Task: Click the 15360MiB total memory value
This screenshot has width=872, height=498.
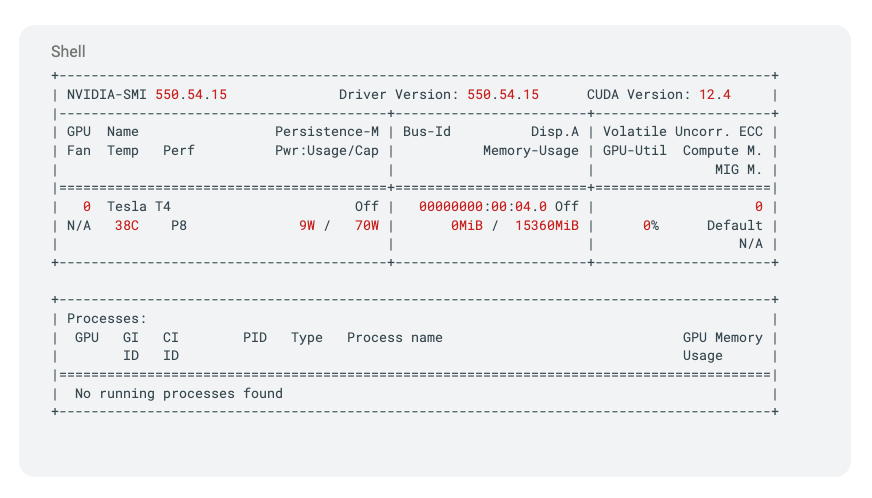Action: click(x=546, y=226)
